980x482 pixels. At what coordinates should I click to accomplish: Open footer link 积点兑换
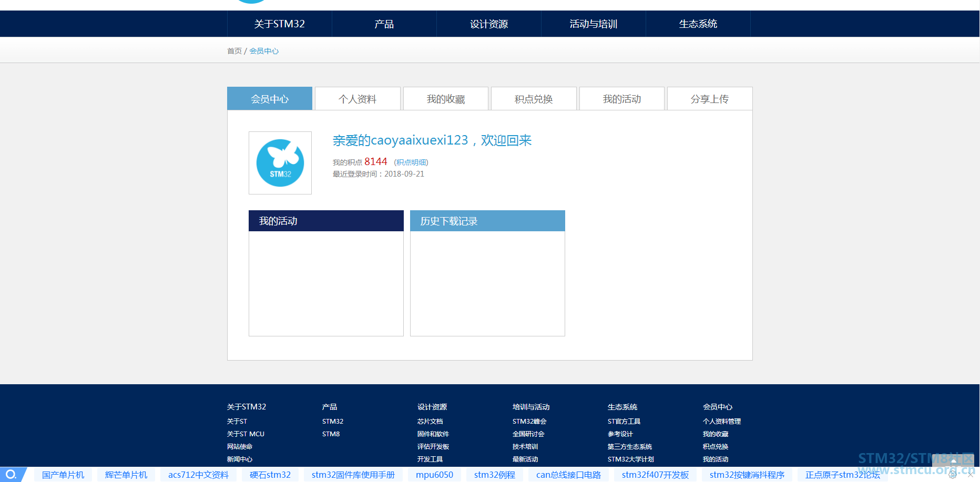point(716,447)
